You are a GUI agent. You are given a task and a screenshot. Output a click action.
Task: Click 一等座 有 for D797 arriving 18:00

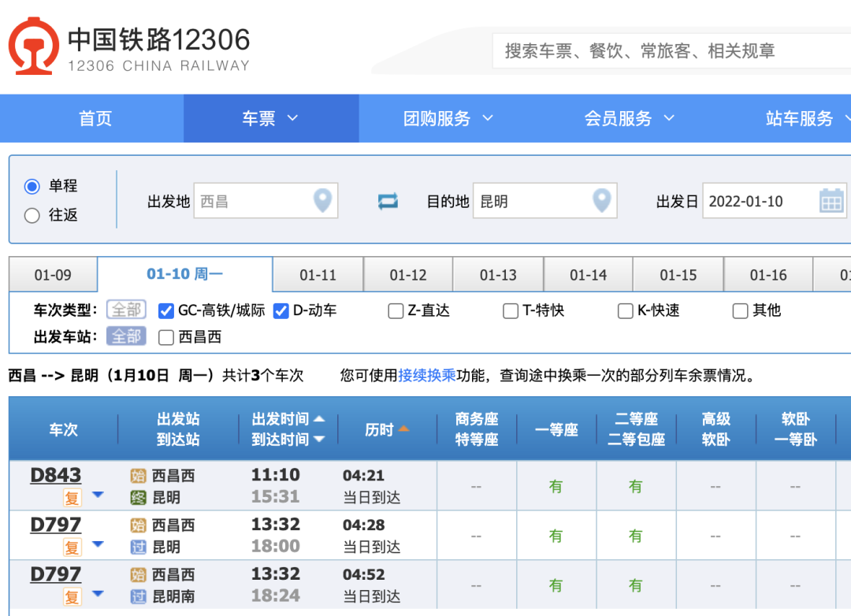coord(556,536)
